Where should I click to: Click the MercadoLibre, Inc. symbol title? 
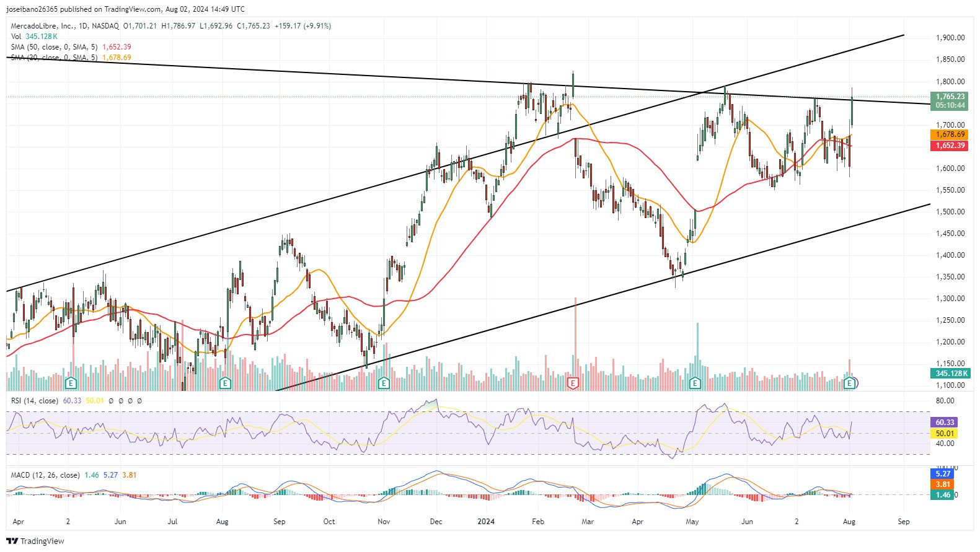pos(42,26)
